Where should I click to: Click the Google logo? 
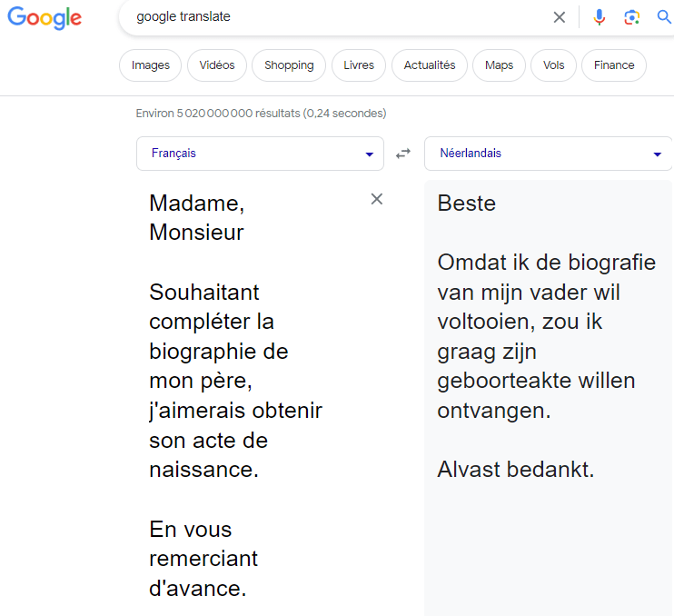[45, 18]
